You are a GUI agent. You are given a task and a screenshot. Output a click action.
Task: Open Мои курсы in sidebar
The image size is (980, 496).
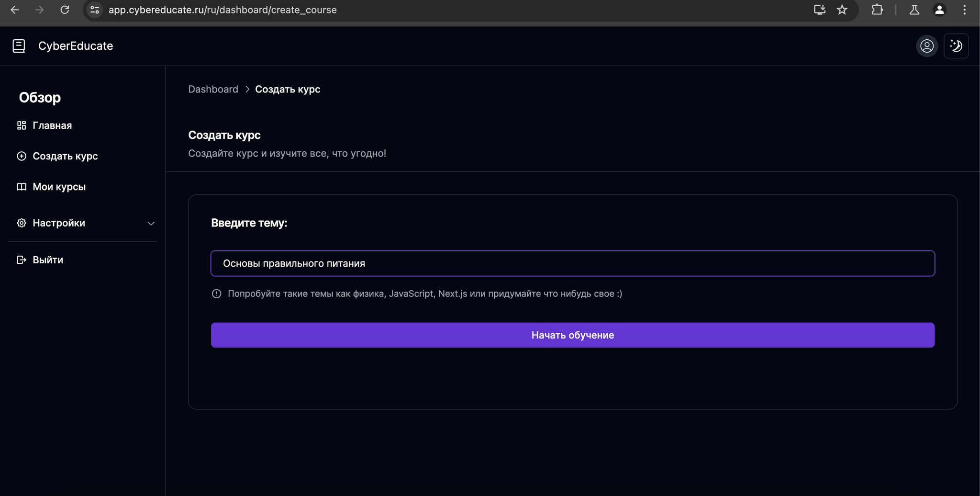click(x=59, y=187)
